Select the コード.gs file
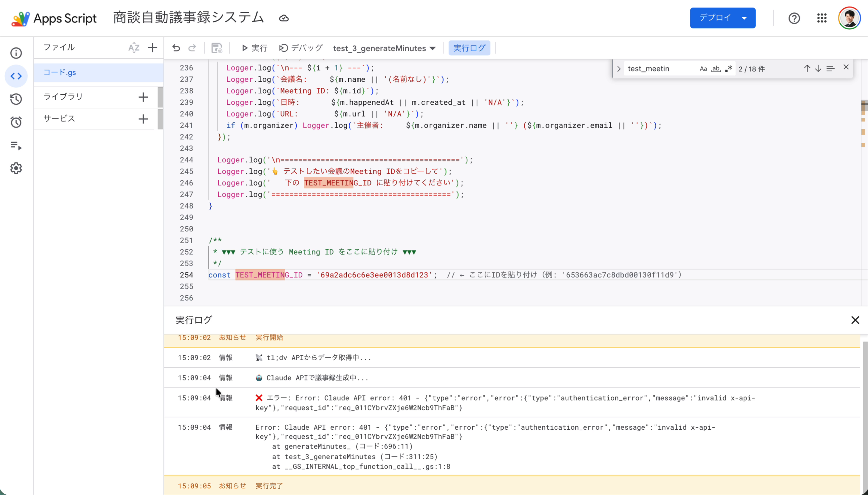The image size is (868, 495). pyautogui.click(x=60, y=73)
